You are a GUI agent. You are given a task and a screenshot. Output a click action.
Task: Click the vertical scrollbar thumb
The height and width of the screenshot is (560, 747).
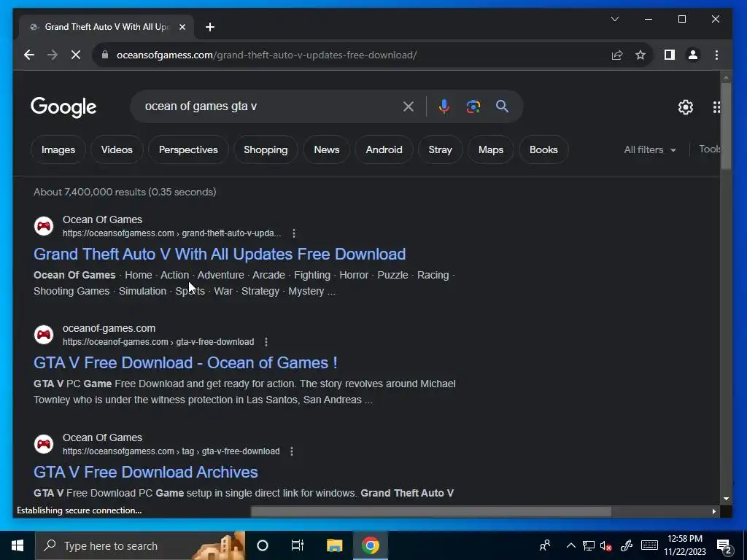point(726,126)
